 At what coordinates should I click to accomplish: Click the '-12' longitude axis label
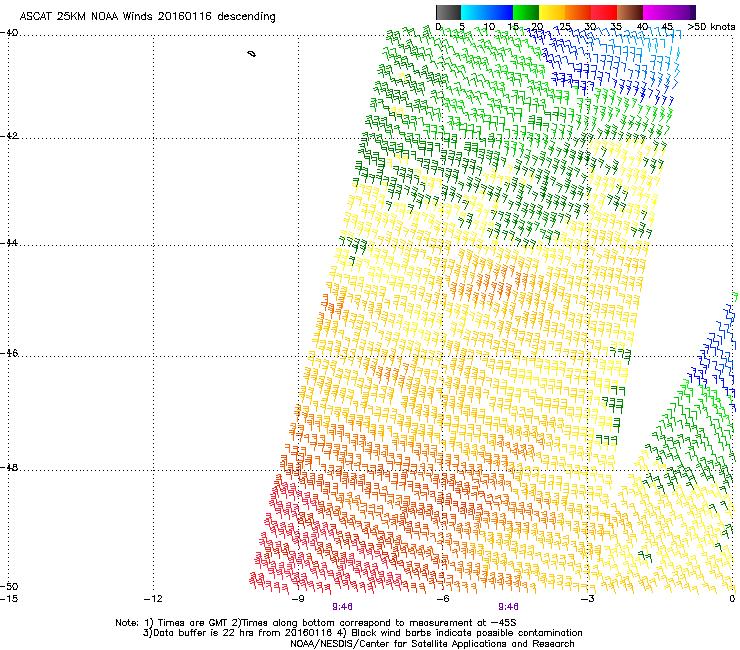[153, 599]
